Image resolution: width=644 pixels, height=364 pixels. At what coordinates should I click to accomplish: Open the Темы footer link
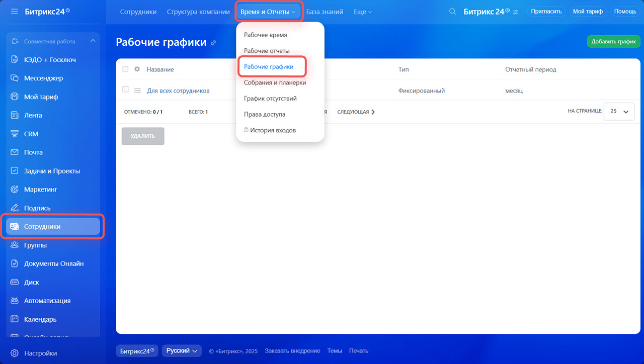coord(335,351)
